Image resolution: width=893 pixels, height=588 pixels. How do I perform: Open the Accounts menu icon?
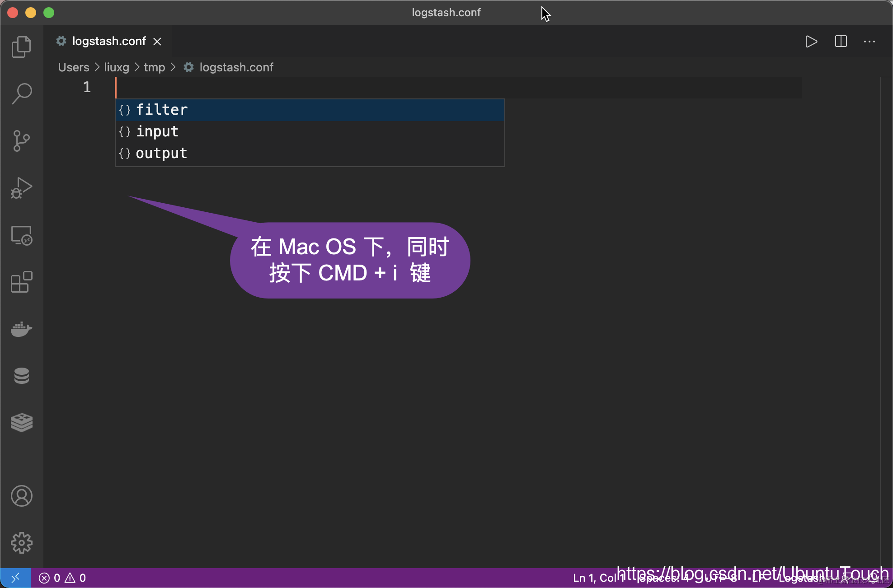(x=21, y=496)
